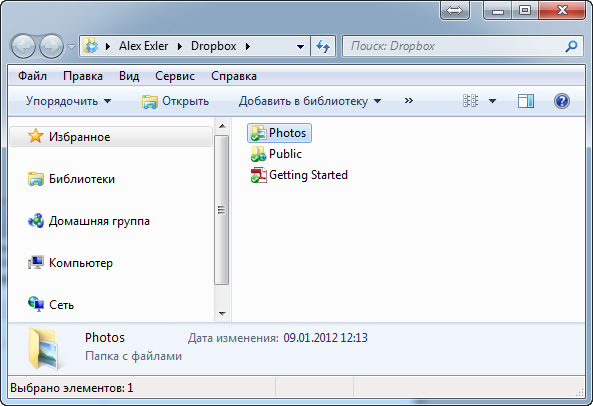Expand address bar history dropdown arrow
This screenshot has height=406, width=593.
coord(300,47)
